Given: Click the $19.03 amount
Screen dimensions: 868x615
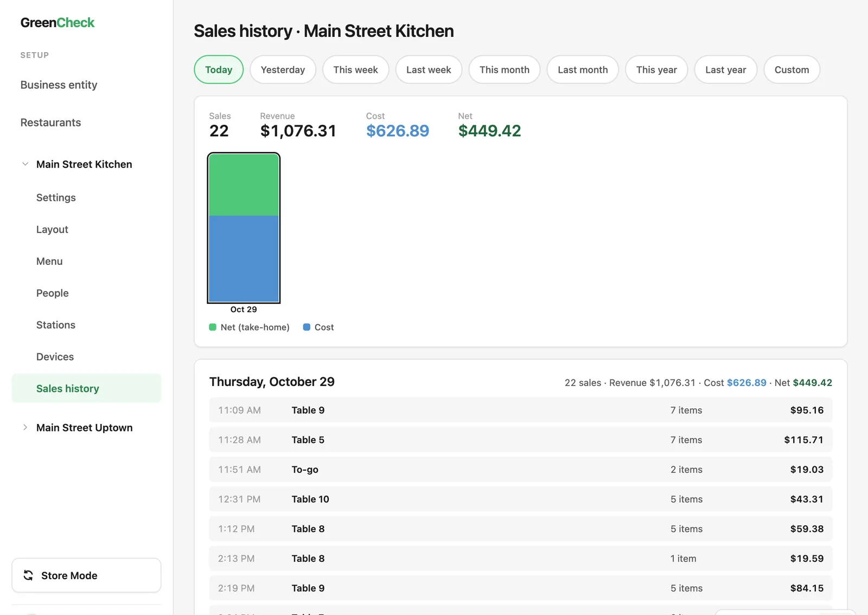Looking at the screenshot, I should coord(807,470).
